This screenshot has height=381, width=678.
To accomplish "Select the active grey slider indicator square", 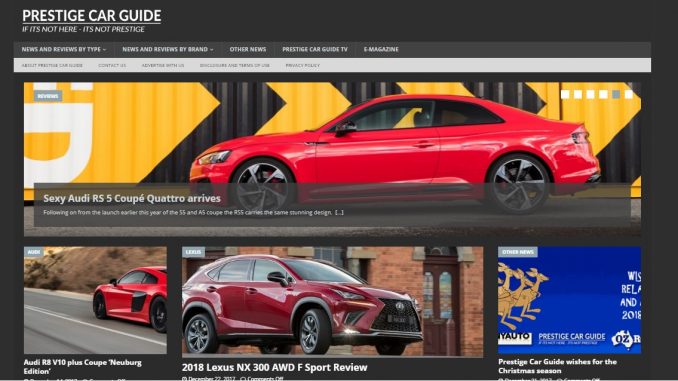I will [616, 94].
